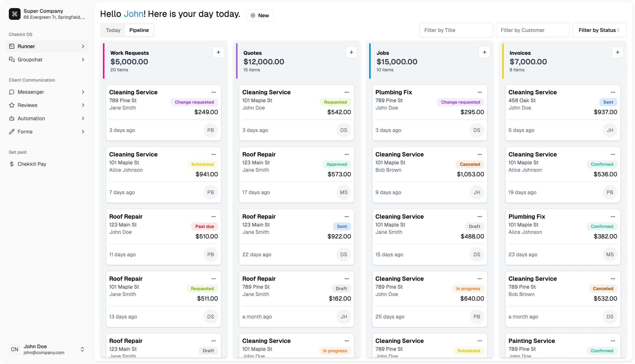
Task: Open the Roof Repair $511.00 card title
Action: pos(126,279)
